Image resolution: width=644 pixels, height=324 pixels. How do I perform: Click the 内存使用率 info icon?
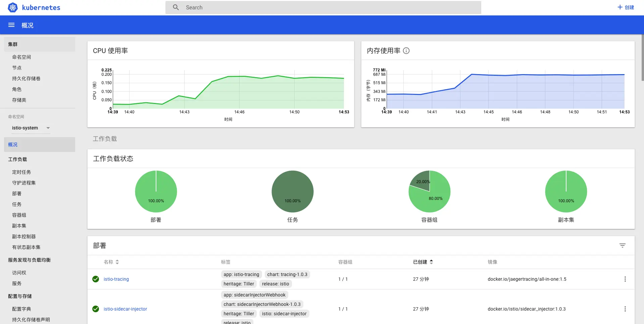[x=406, y=51]
